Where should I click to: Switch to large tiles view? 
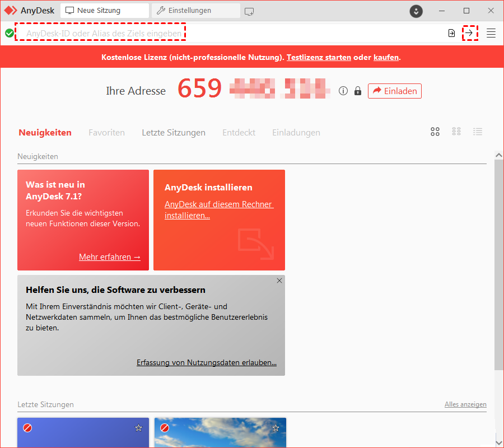point(435,132)
